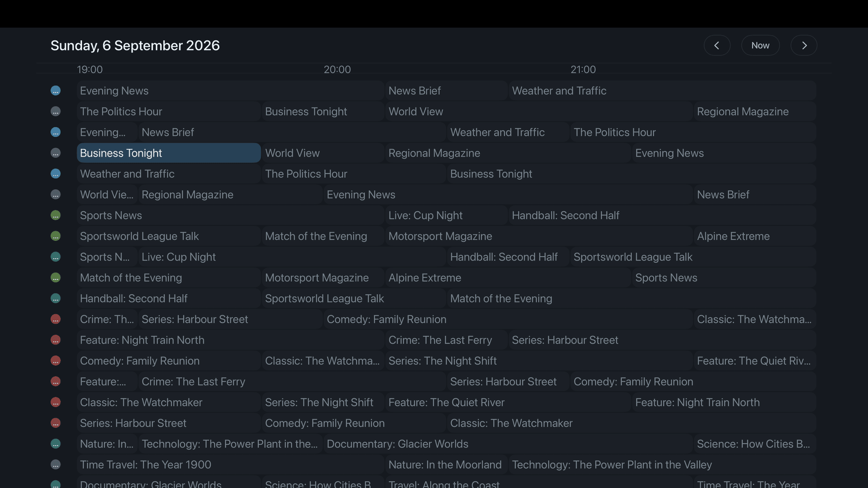Select Documentary: Glacier Worlds in Nature row

508,444
